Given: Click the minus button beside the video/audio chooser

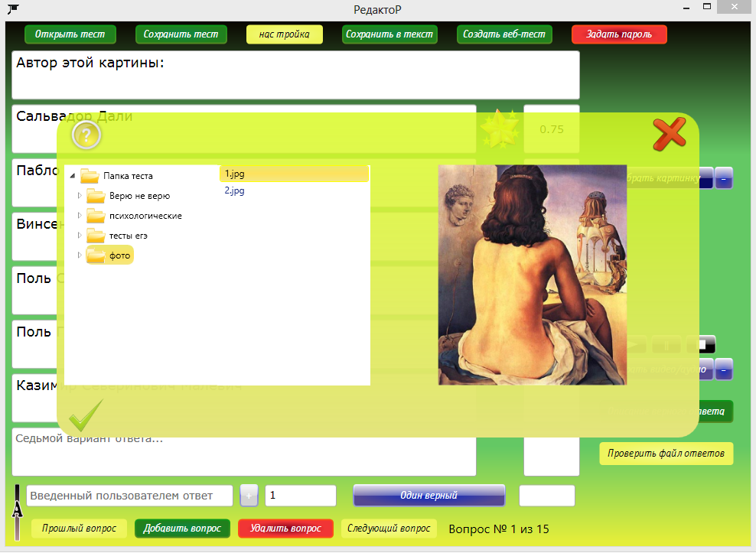Looking at the screenshot, I should point(724,369).
